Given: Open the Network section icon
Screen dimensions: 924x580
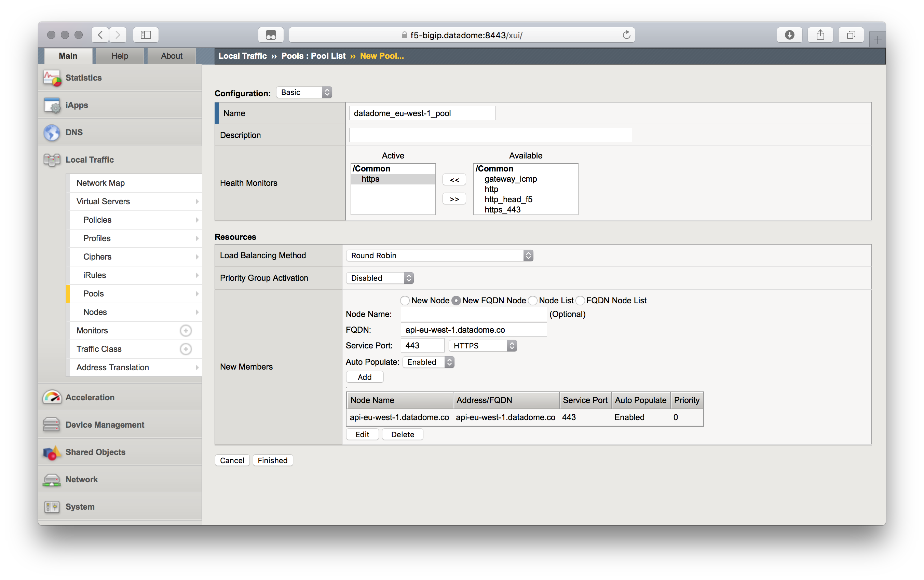Looking at the screenshot, I should click(x=51, y=480).
